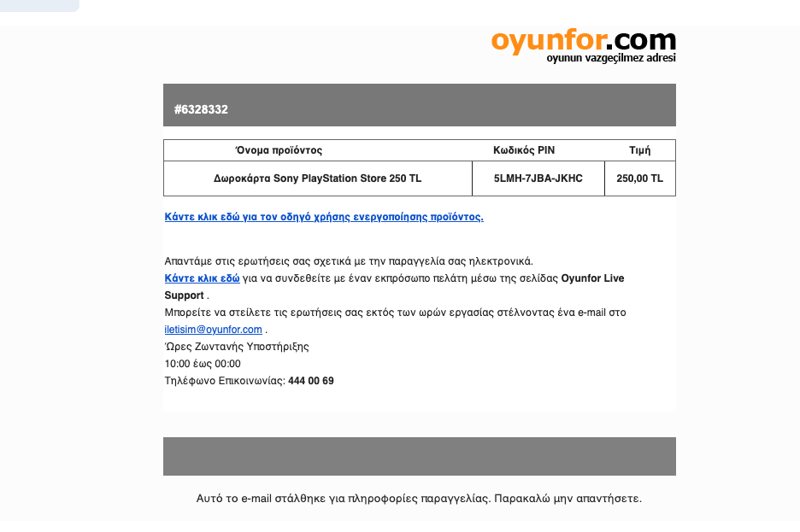Click the 'Κωδικός PIN' column header

(x=524, y=150)
